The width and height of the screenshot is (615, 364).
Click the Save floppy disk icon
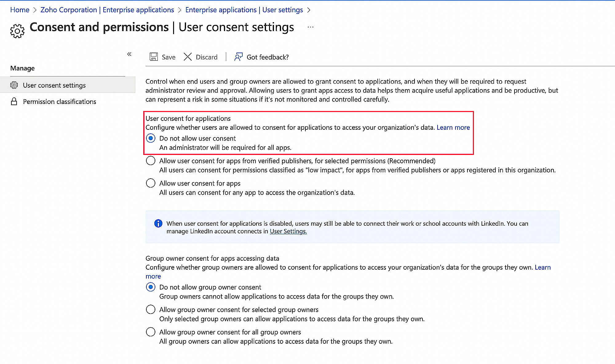pos(153,57)
